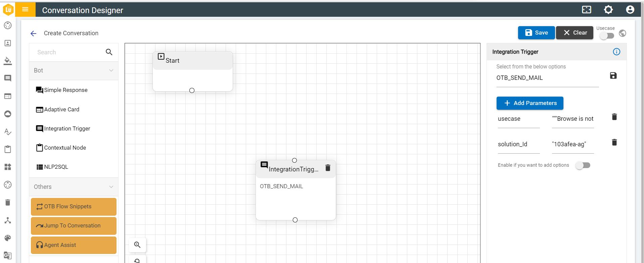Open the OTB_SEND_MAIL options dropdown

(547, 78)
